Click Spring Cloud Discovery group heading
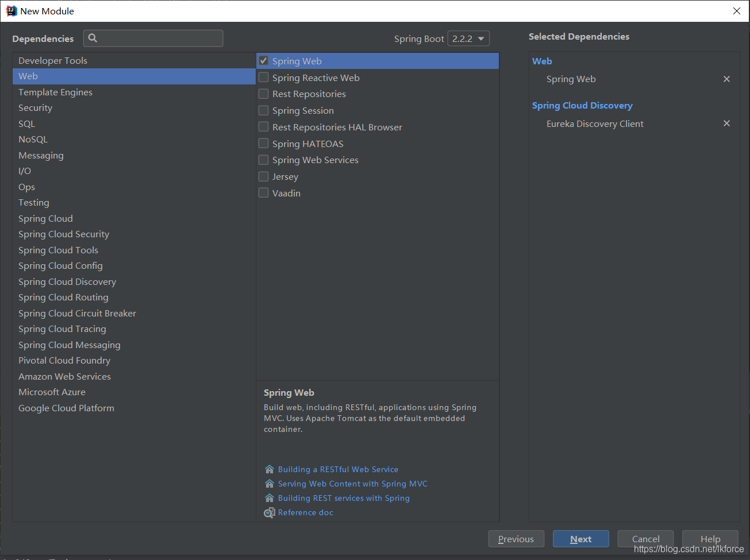 582,106
